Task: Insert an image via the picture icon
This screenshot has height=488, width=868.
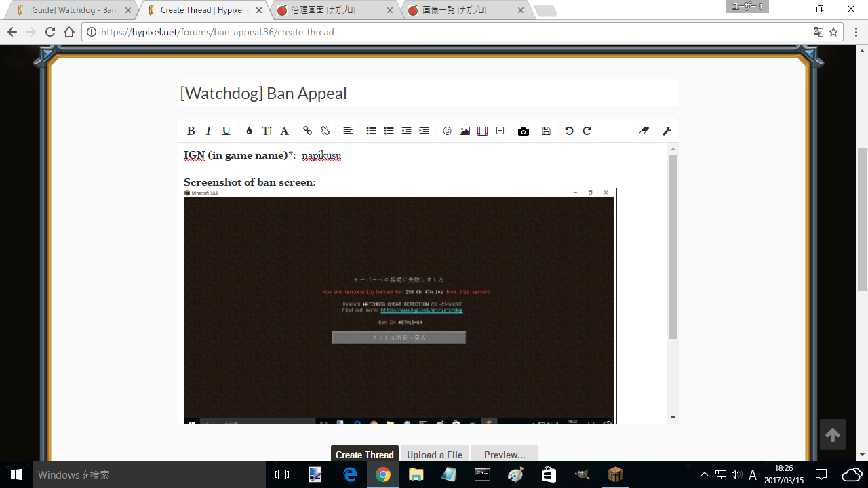Action: point(465,131)
